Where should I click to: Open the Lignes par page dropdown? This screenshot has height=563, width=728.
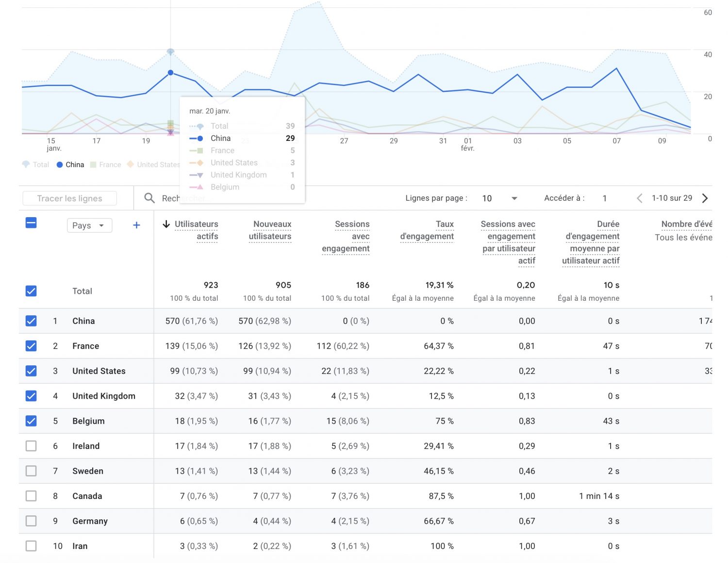pyautogui.click(x=500, y=198)
